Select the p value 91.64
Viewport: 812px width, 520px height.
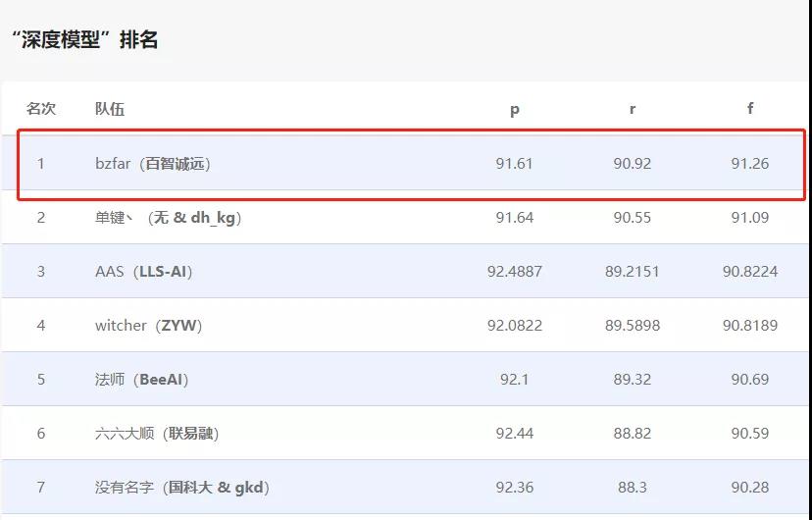point(515,218)
